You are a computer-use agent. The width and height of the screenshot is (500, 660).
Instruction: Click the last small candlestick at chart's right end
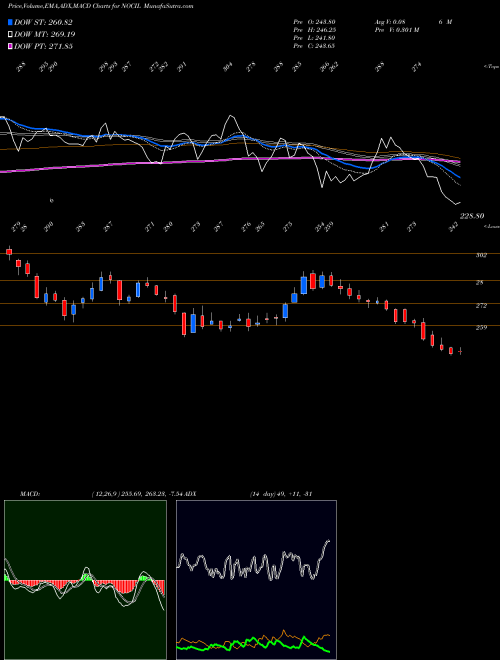[460, 351]
